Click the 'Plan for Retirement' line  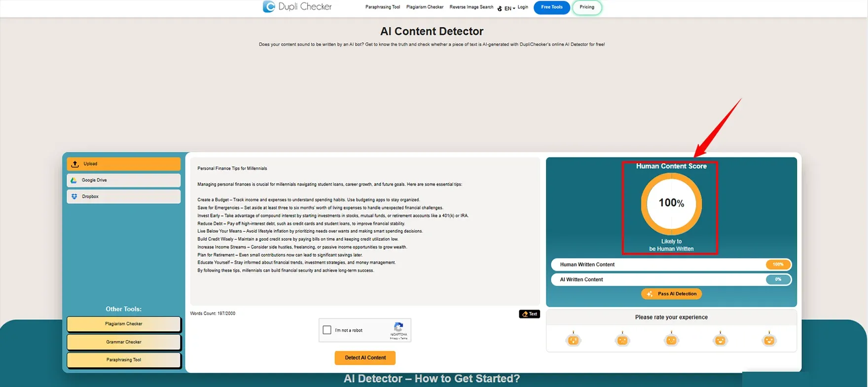point(280,255)
